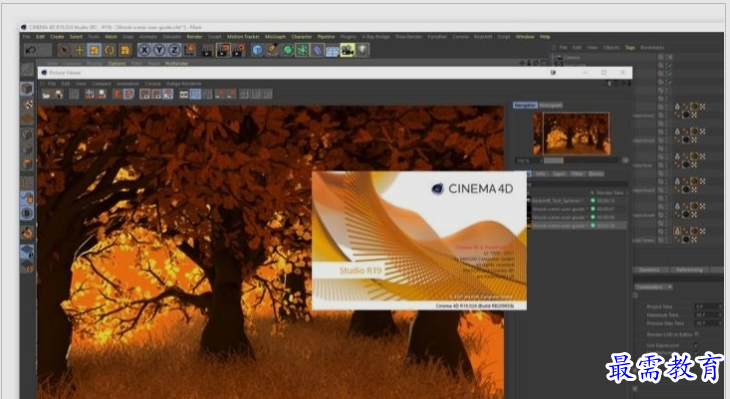Screen dimensions: 730x399
Task: Add a Camera object from toolbar
Action: pos(347,50)
